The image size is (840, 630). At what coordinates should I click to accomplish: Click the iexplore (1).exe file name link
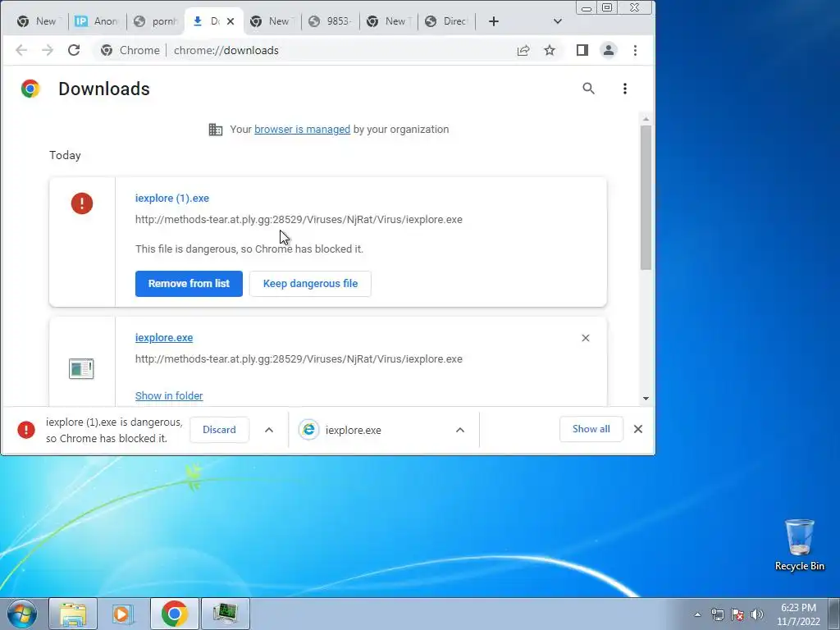click(x=172, y=199)
